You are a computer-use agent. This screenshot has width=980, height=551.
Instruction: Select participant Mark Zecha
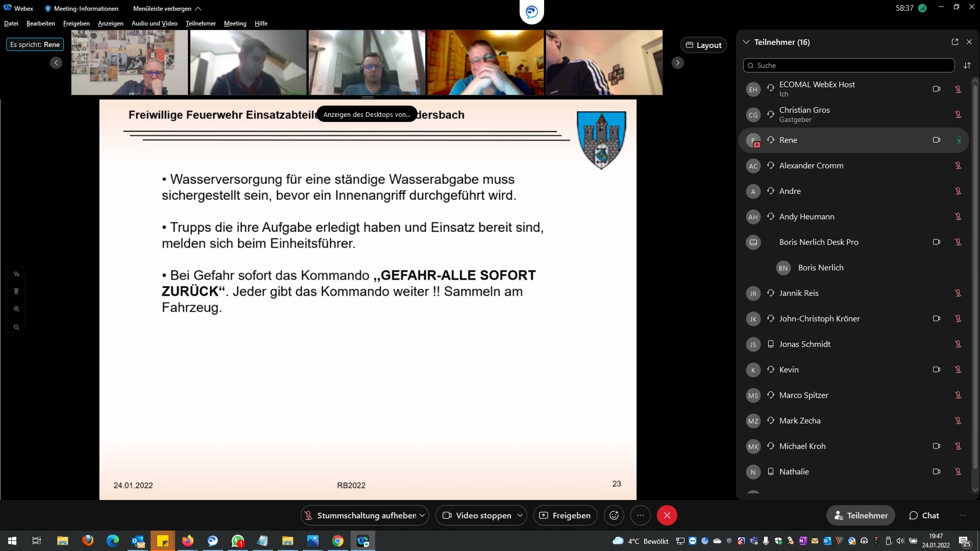tap(853, 420)
